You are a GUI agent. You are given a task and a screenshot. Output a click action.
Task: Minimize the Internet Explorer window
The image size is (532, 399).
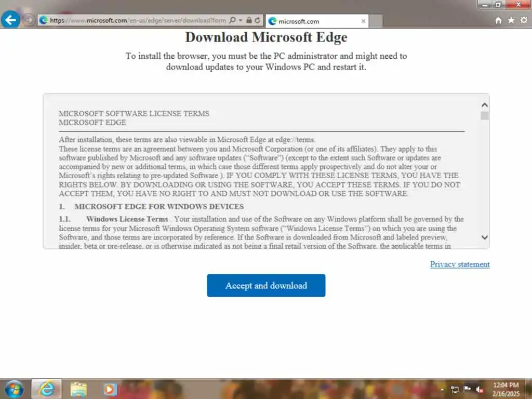point(485,5)
